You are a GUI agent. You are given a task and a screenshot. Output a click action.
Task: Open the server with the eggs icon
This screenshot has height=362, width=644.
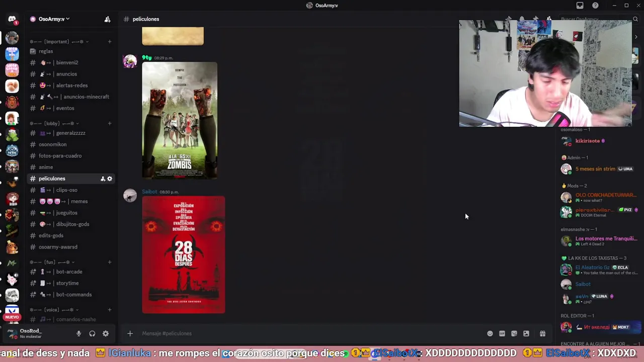pyautogui.click(x=12, y=86)
